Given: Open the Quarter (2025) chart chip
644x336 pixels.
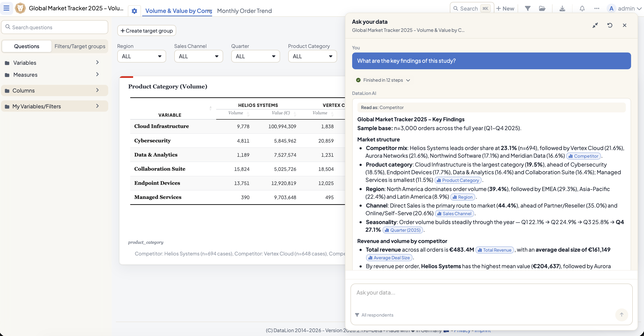Looking at the screenshot, I should pyautogui.click(x=402, y=230).
